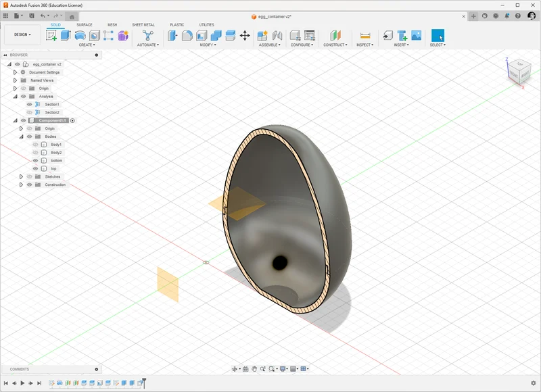Select the Shell tool icon
This screenshot has width=541, height=392.
202,36
